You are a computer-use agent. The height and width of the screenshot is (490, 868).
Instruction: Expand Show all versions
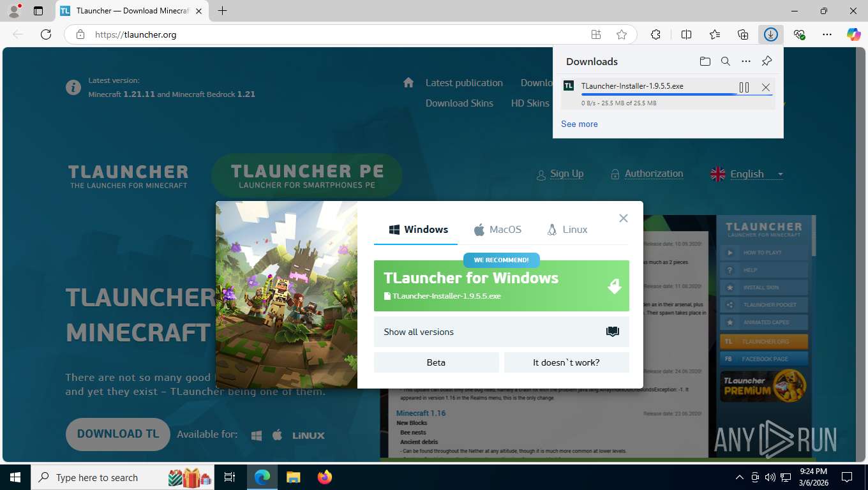[x=502, y=332]
